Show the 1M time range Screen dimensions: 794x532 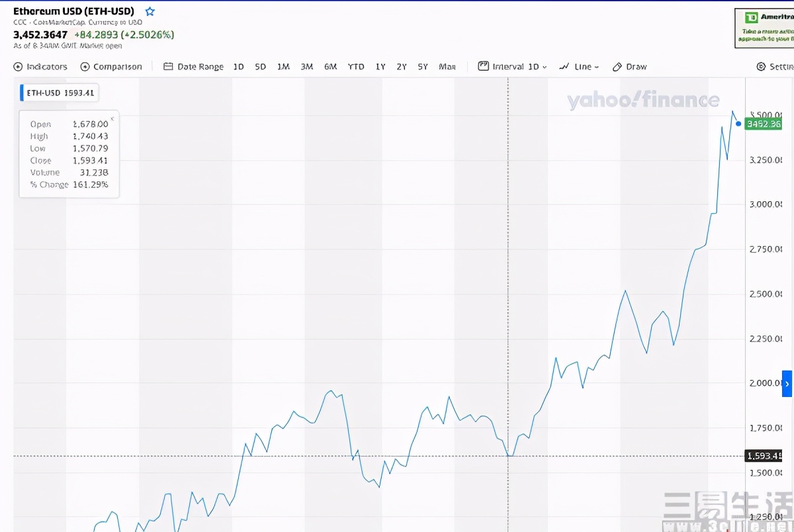pos(283,67)
